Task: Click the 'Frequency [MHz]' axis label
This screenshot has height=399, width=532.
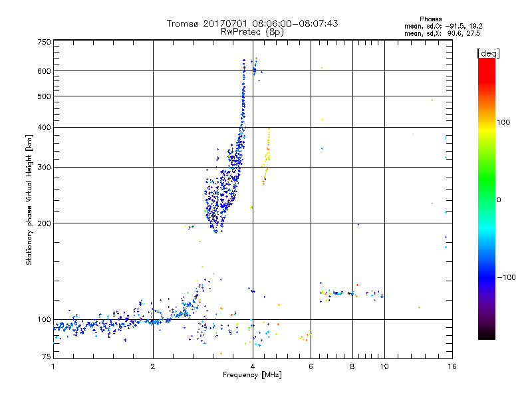Action: click(252, 375)
